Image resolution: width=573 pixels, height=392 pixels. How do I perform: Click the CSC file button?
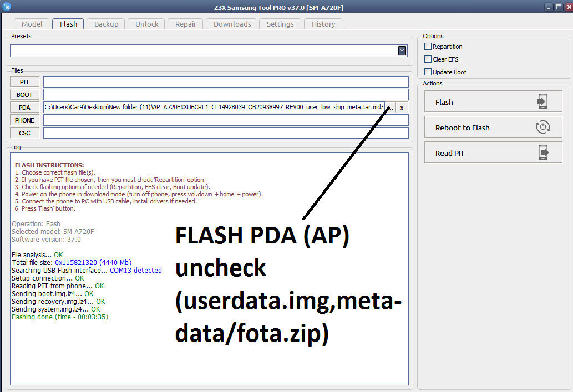24,133
